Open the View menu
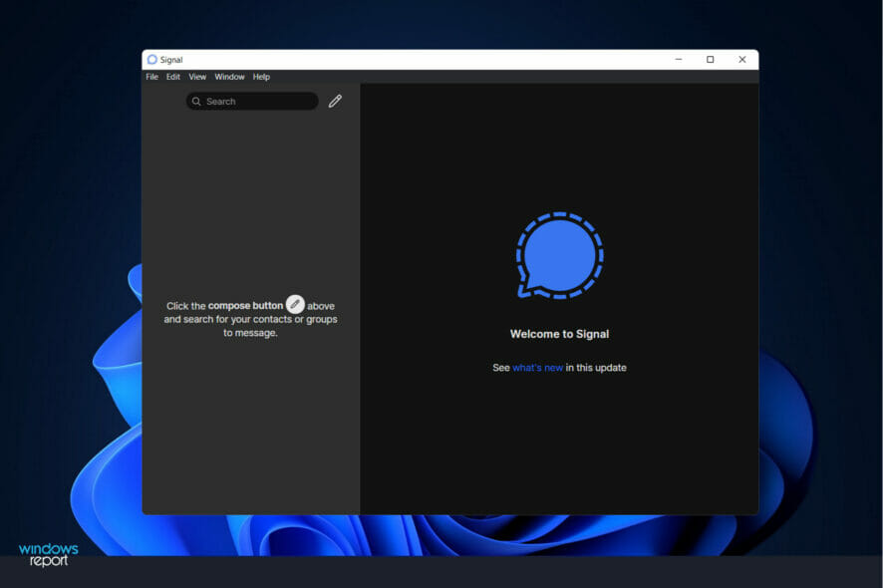Viewport: 883px width, 588px height. click(197, 77)
